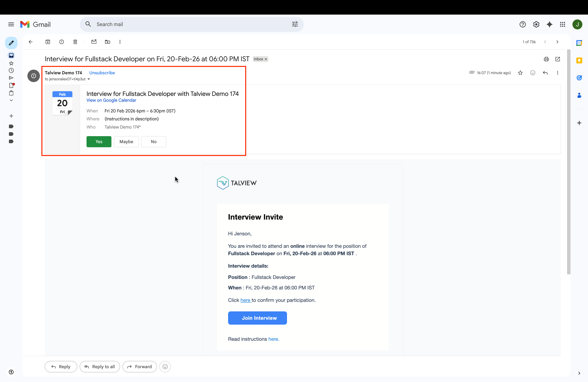This screenshot has height=382, width=588.
Task: Print the email using printer icon
Action: [546, 59]
